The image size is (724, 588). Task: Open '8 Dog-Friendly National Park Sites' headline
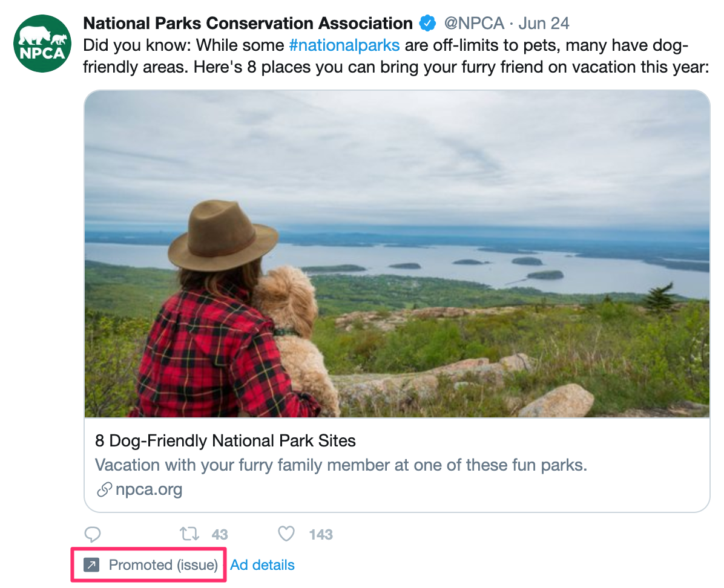coord(225,440)
